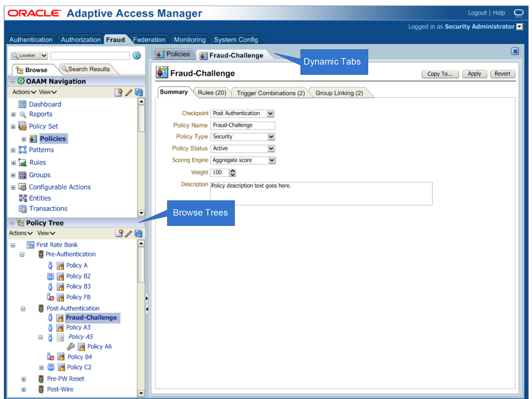Click the Configurable Actions gear icon
532x399 pixels.
click(22, 187)
